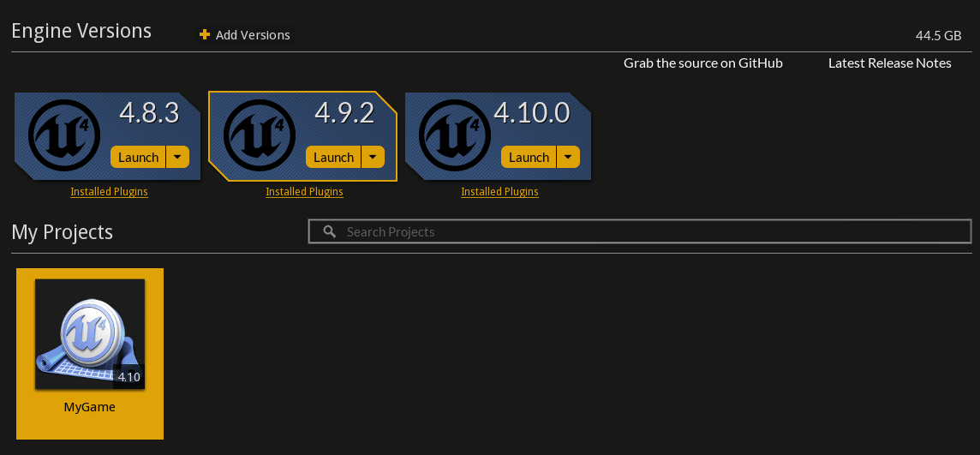Click the Engine Versions heading
The image size is (980, 455).
pos(81,31)
